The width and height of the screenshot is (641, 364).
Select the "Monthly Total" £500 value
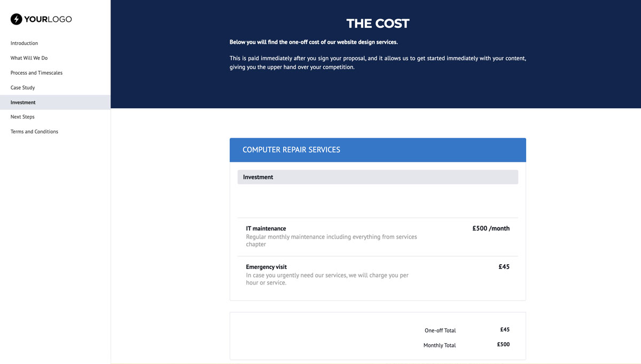point(503,344)
